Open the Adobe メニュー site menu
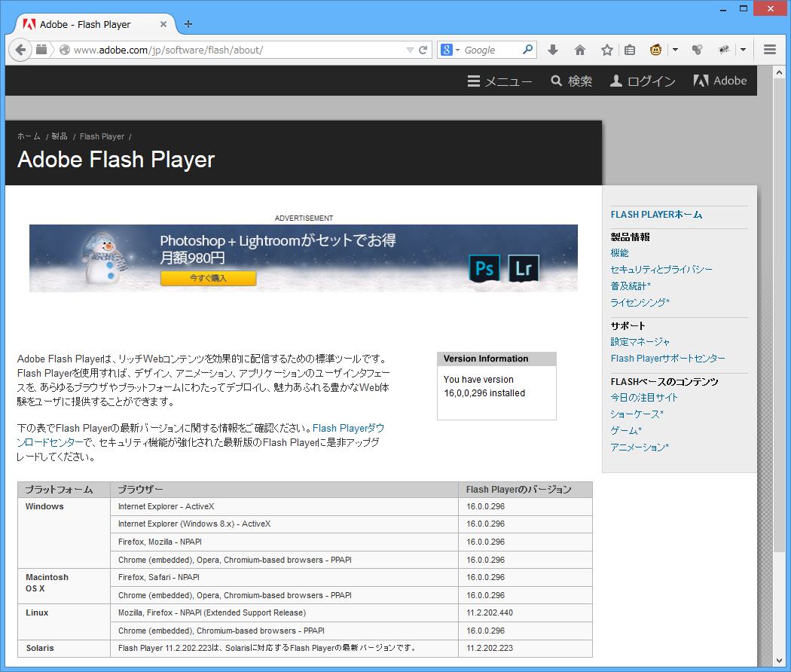This screenshot has height=672, width=791. (499, 81)
